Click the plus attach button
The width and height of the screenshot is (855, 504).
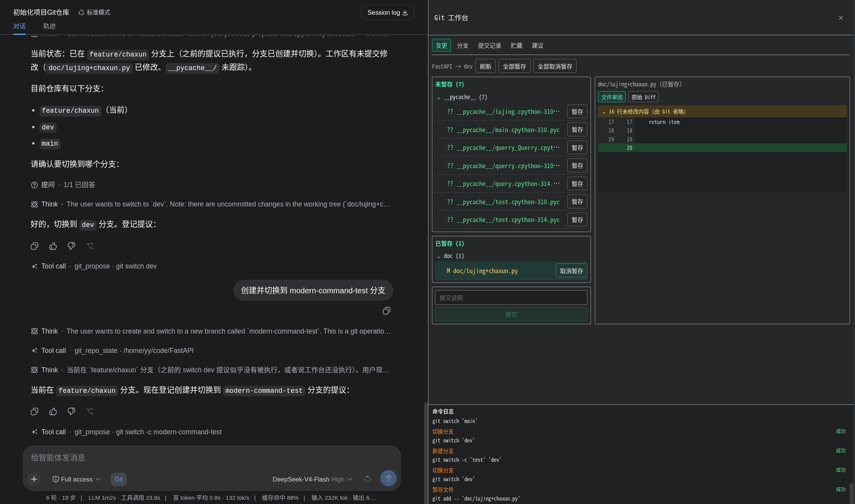click(34, 479)
